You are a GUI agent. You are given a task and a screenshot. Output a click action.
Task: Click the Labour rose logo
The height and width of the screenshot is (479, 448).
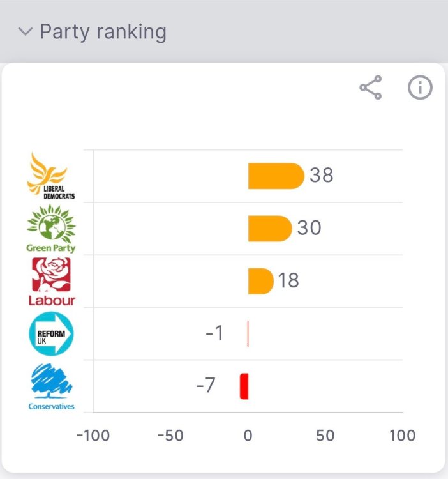(51, 281)
